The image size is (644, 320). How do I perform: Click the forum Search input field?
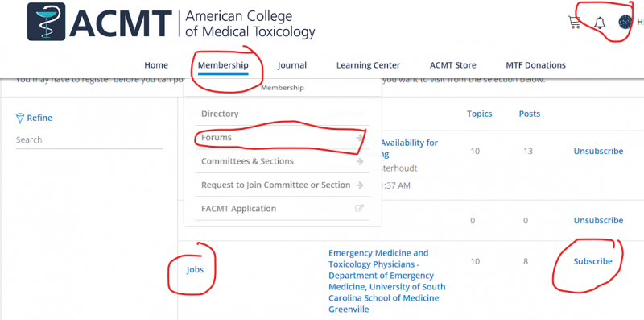[89, 139]
